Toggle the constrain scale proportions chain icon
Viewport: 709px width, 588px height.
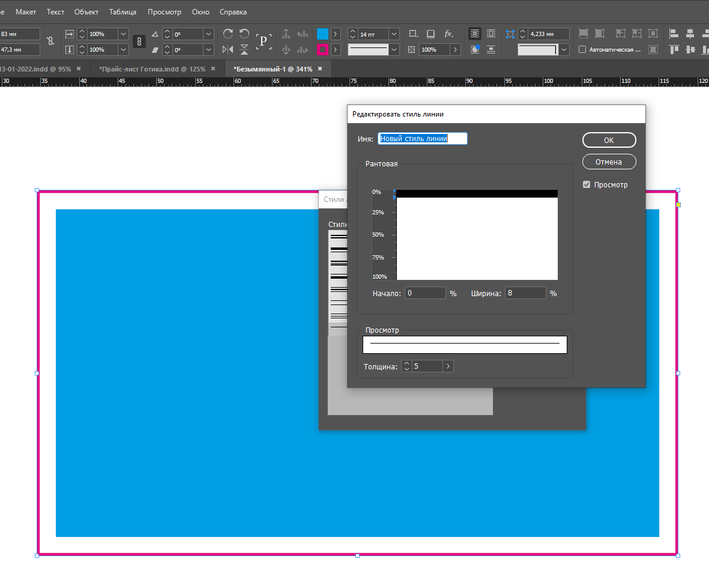[139, 41]
